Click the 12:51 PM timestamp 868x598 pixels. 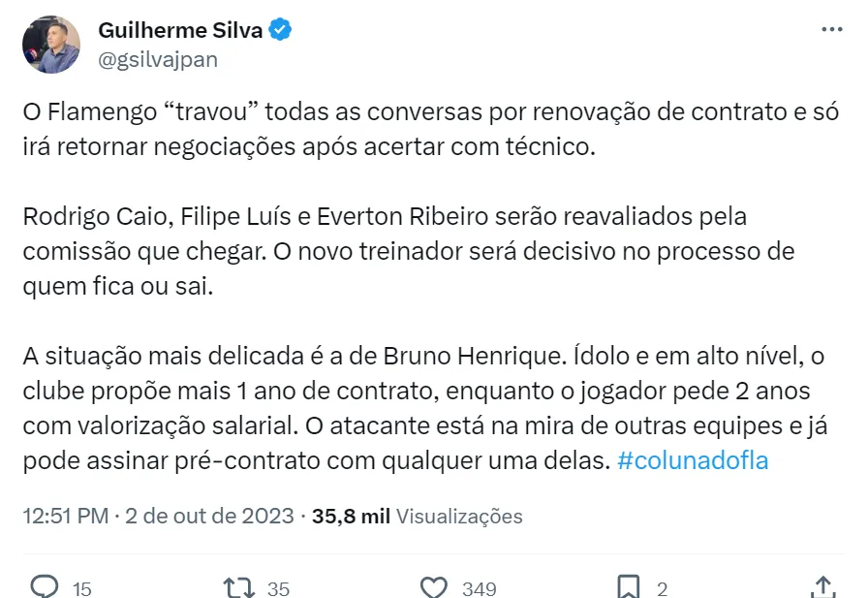pos(65,516)
